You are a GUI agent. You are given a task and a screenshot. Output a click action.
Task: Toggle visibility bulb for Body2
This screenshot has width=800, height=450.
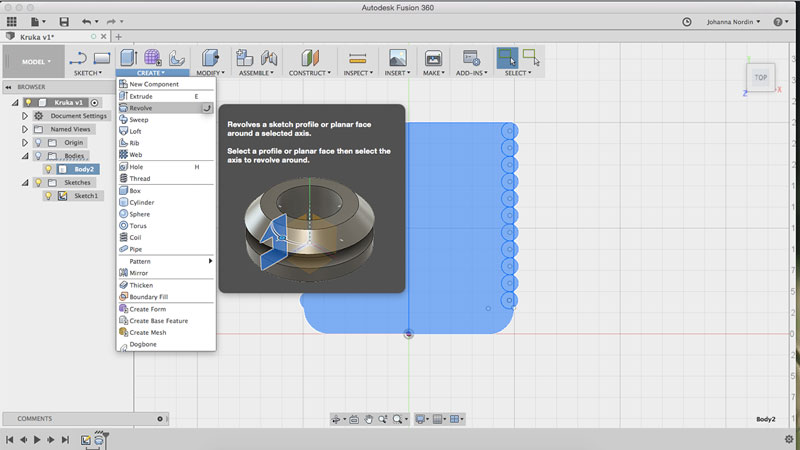click(x=48, y=169)
